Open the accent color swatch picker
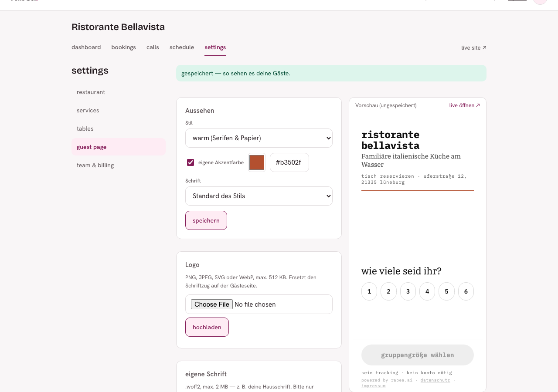Image resolution: width=558 pixels, height=392 pixels. point(257,162)
